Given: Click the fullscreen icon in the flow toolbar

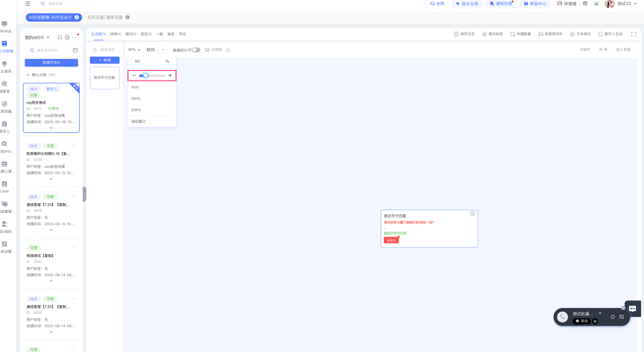Looking at the screenshot, I should point(633,34).
